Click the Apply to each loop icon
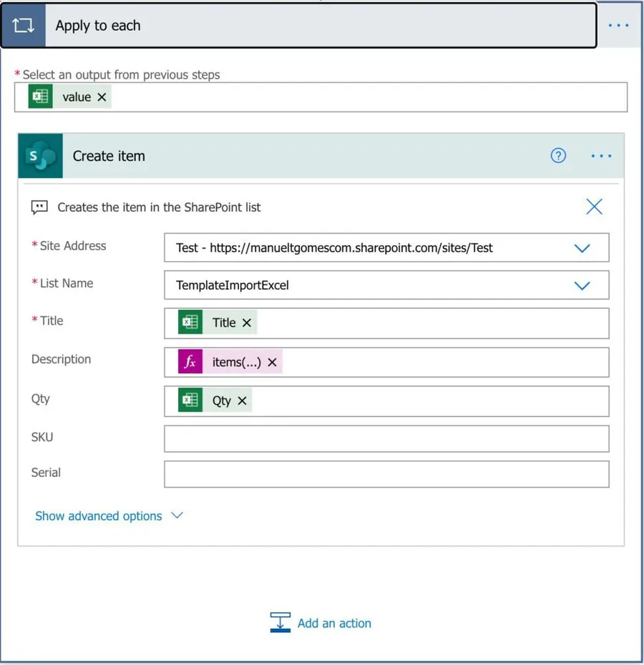The height and width of the screenshot is (665, 644). [23, 26]
